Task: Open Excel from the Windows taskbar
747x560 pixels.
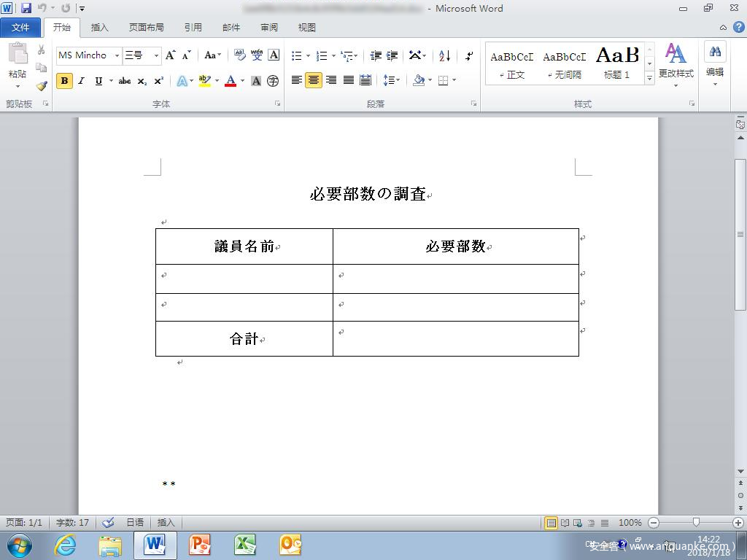Action: [x=245, y=545]
